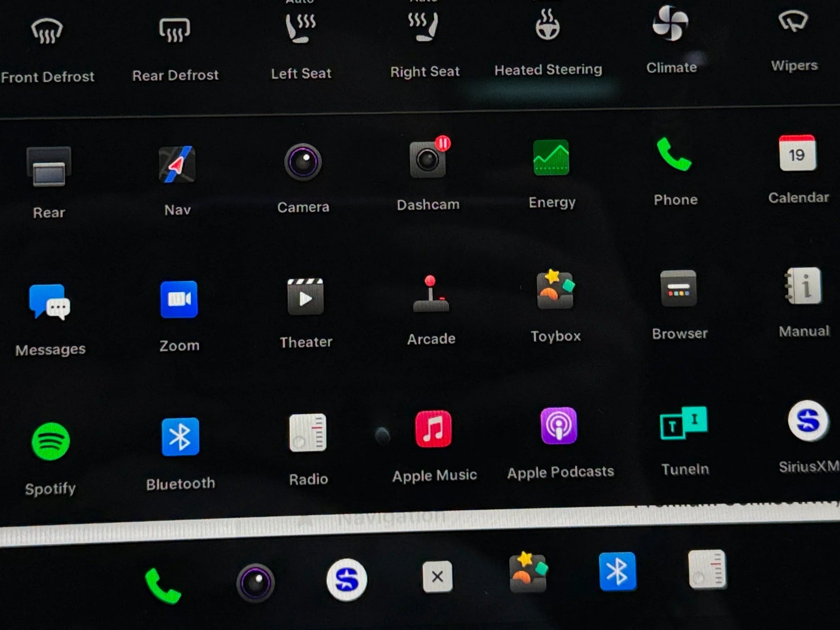
Task: Launch the Spotify app
Action: click(x=50, y=441)
